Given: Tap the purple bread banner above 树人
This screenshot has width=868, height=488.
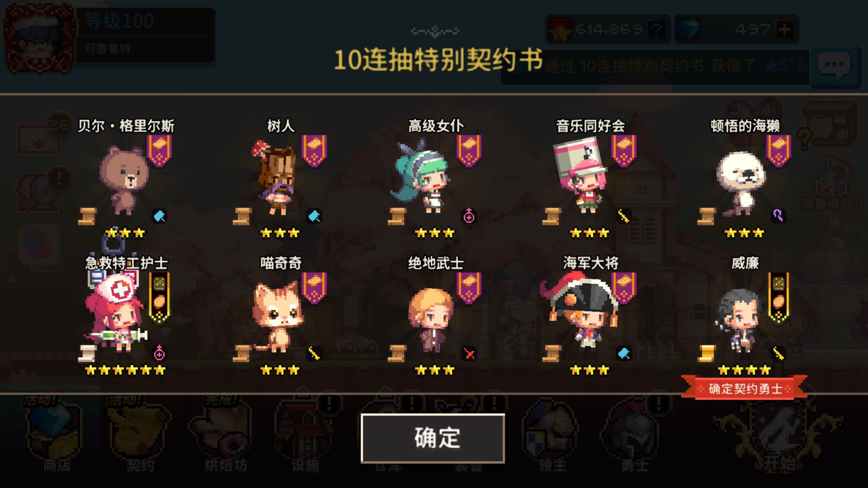Looking at the screenshot, I should [314, 151].
